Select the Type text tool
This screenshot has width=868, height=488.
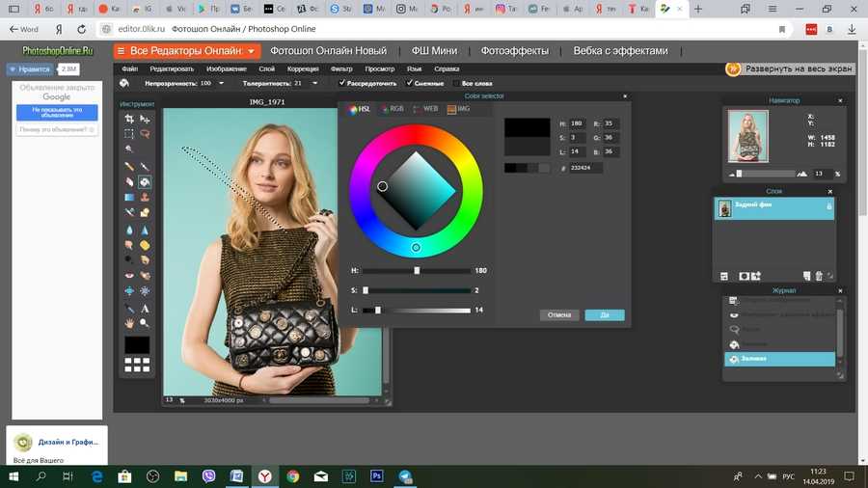pos(145,309)
